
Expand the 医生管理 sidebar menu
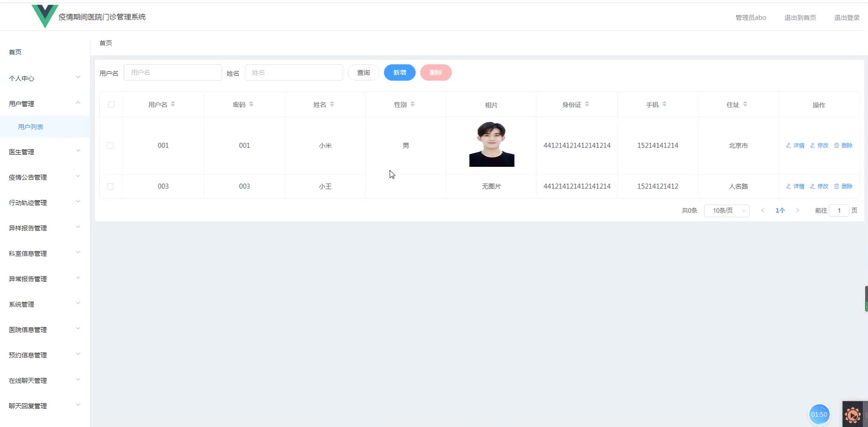coord(44,151)
